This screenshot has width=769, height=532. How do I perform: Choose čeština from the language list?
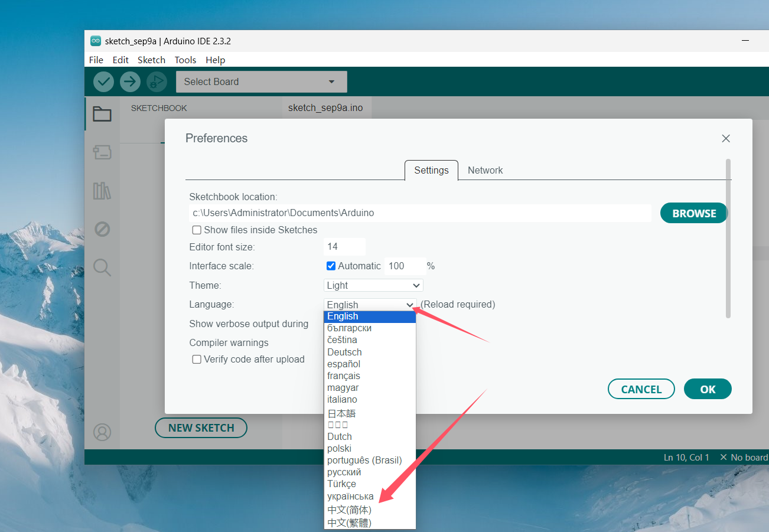370,340
